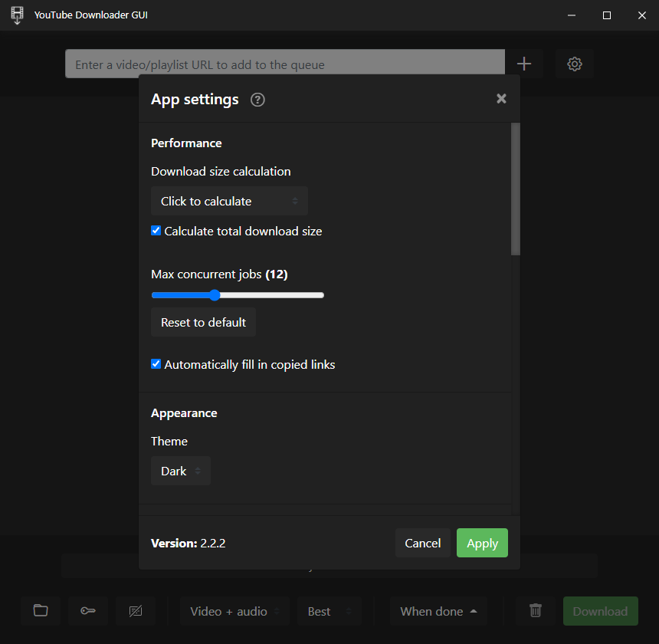
Task: Click the app logo in title bar
Action: click(17, 15)
